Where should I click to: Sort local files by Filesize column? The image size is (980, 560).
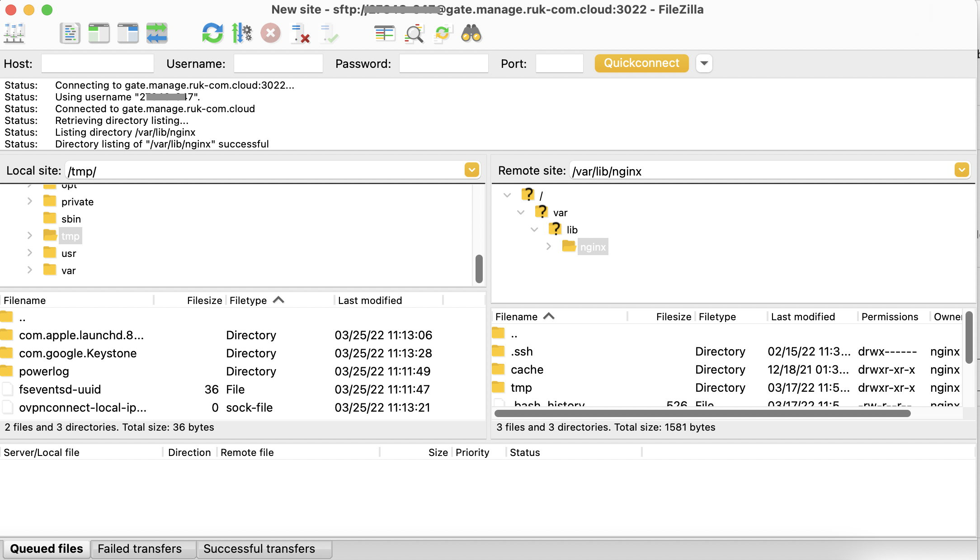pos(190,300)
